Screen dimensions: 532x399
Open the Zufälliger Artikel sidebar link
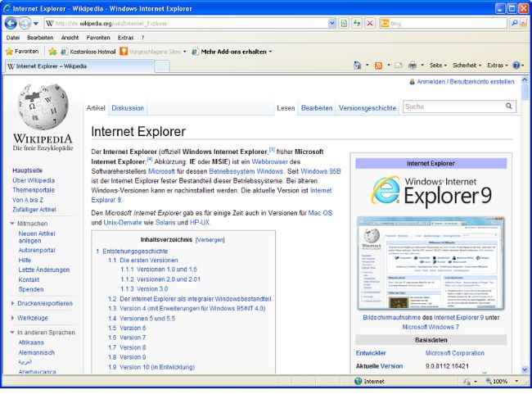[x=34, y=210]
